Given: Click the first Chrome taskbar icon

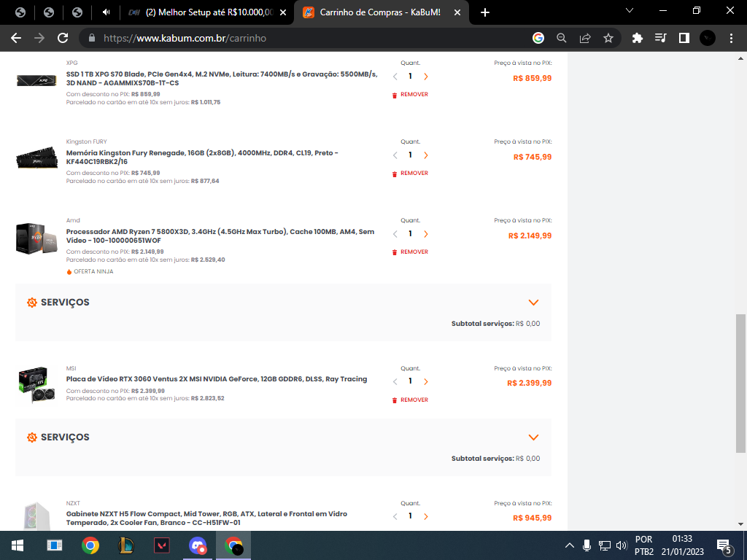Looking at the screenshot, I should coord(90,545).
